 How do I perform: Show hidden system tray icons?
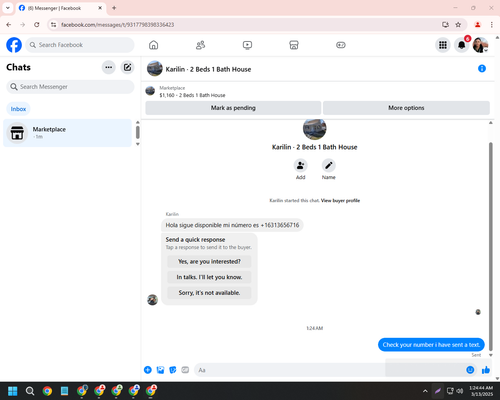(425, 391)
